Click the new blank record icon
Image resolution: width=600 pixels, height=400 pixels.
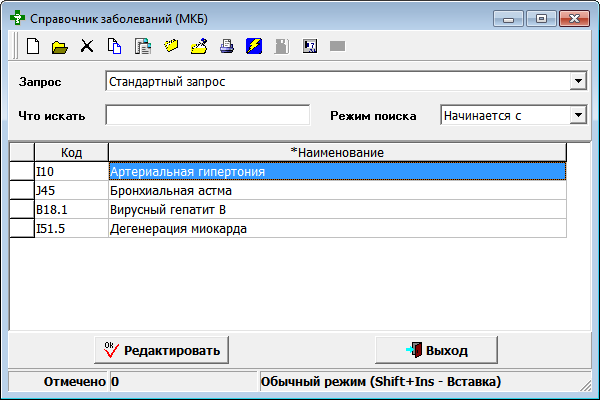click(33, 46)
